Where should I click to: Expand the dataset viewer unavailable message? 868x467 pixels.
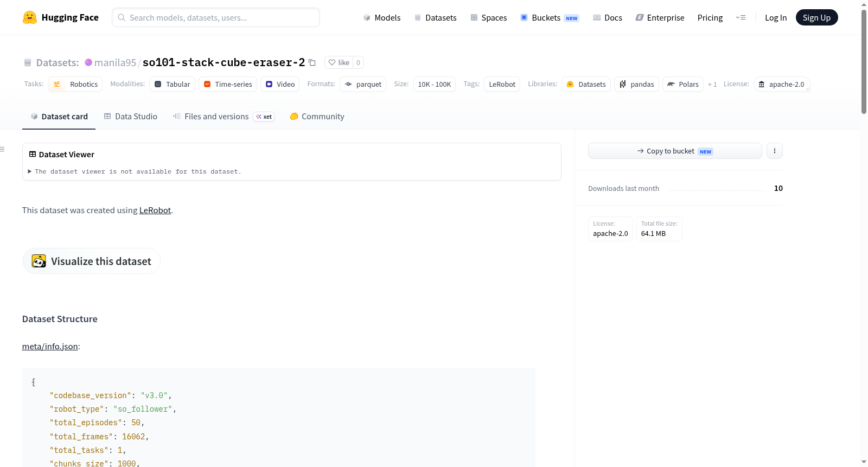click(135, 171)
